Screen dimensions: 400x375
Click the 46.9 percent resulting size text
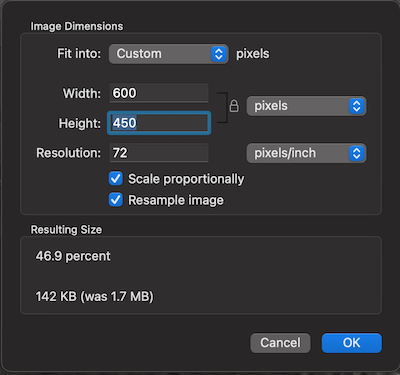point(73,256)
